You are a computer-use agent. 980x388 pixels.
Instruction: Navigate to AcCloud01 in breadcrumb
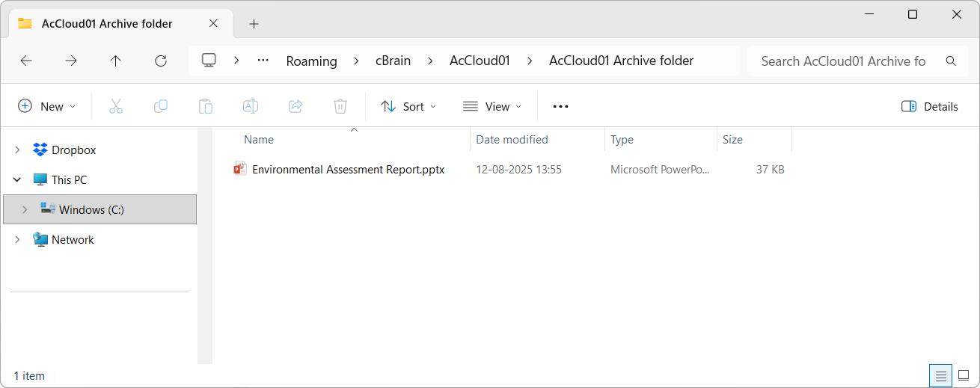(480, 61)
